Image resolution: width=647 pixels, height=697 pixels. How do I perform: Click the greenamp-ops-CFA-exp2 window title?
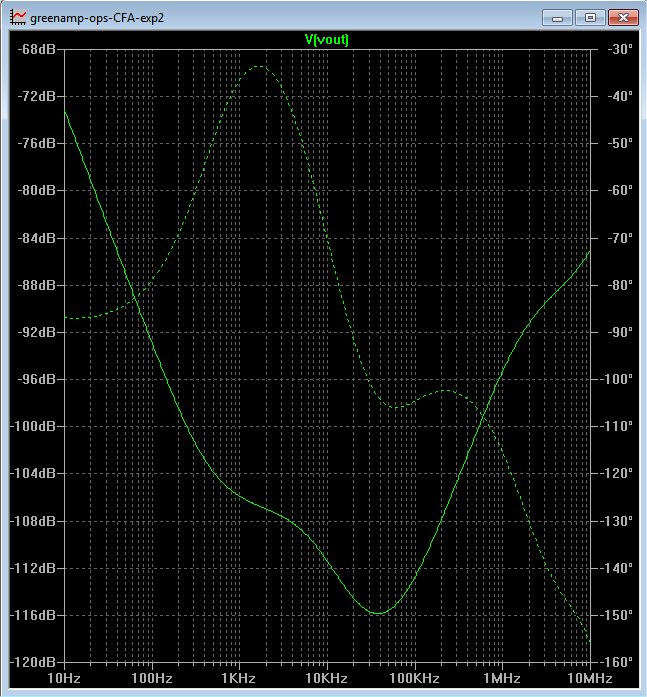pos(97,18)
